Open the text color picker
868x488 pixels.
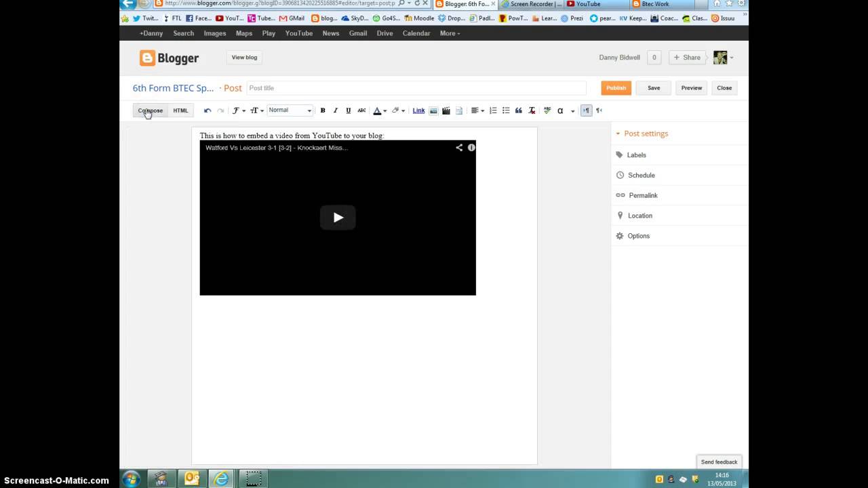point(380,110)
